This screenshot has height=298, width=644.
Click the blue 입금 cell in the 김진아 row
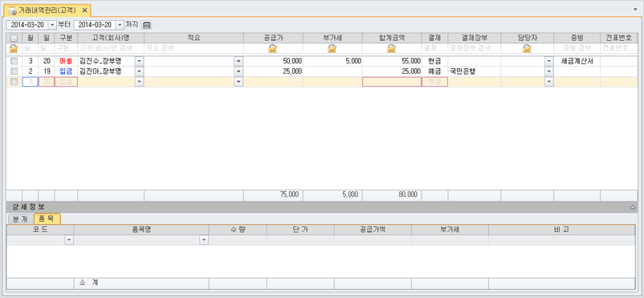tap(66, 71)
